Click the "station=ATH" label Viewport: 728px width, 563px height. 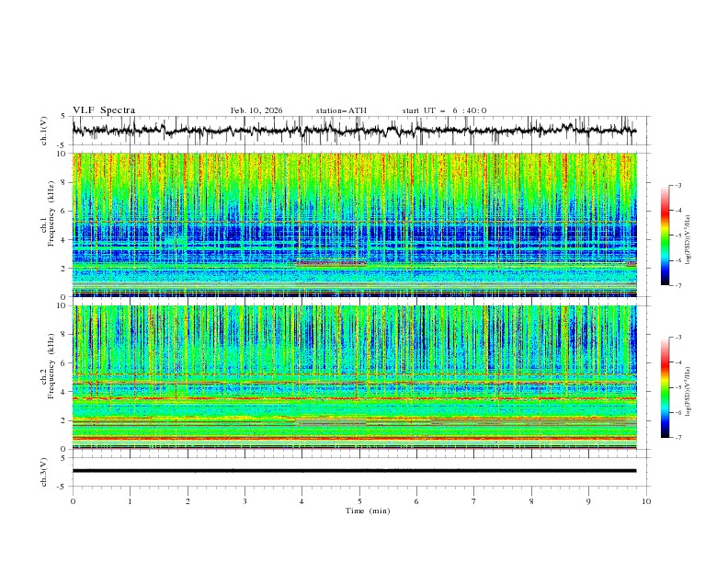[x=341, y=110]
